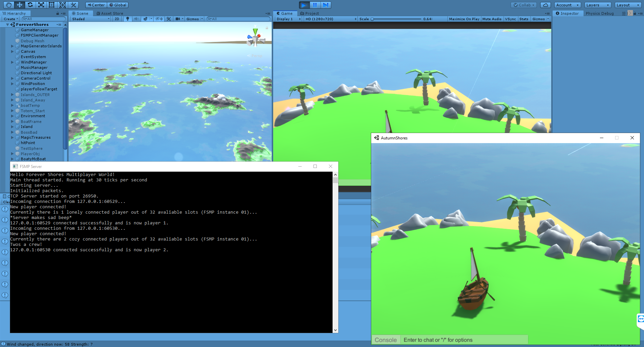This screenshot has width=644, height=347.
Task: Toggle 2D scene view mode
Action: (117, 19)
